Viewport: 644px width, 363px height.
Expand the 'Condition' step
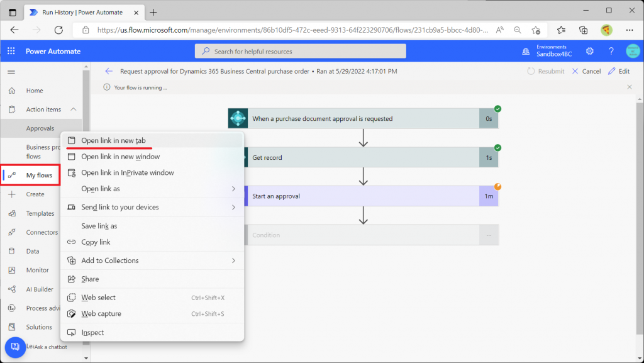[x=372, y=235]
